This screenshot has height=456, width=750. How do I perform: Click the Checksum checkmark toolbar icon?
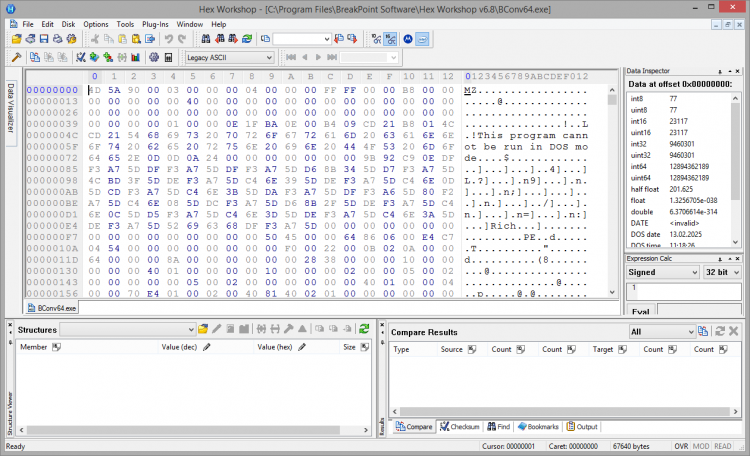pos(81,57)
